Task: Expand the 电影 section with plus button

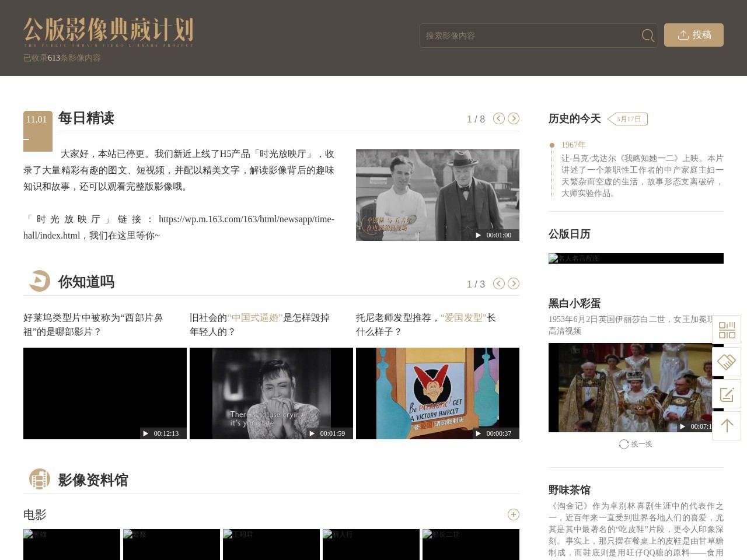Action: pos(514,514)
